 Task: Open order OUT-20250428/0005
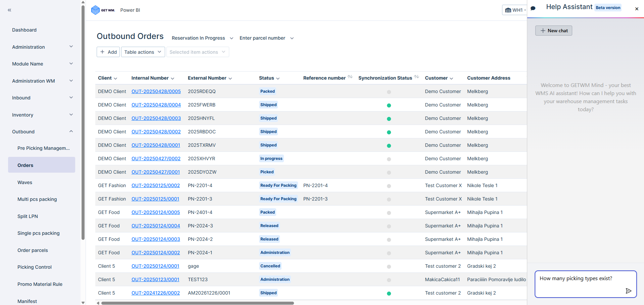coord(156,91)
